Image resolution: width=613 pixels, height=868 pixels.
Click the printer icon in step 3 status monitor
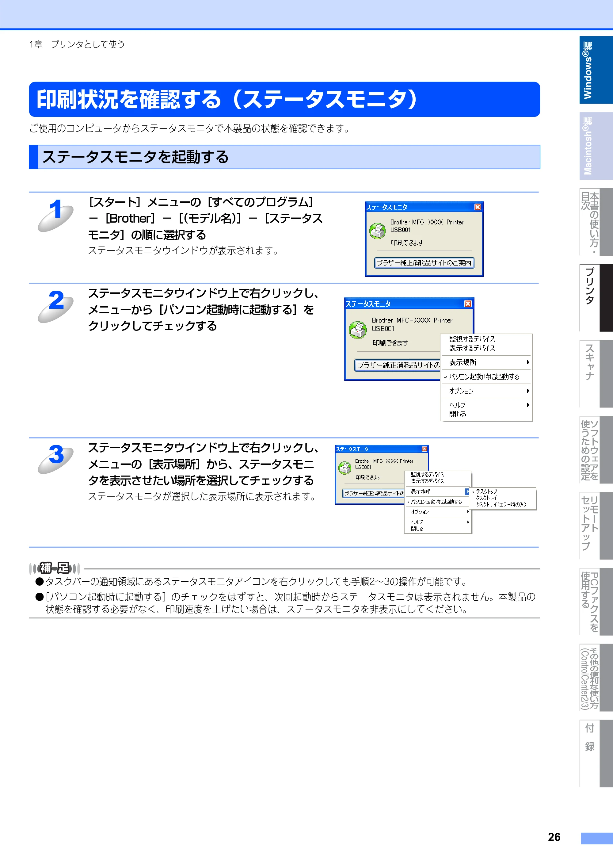tap(345, 468)
